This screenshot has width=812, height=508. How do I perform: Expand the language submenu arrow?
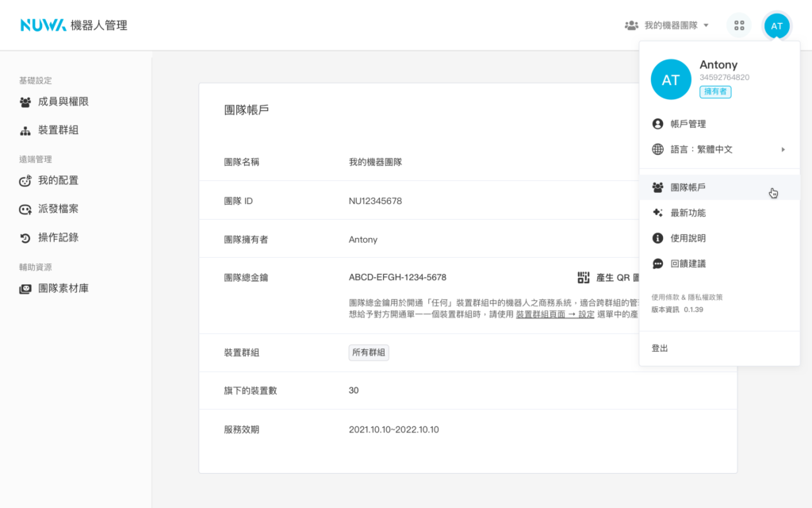(x=783, y=149)
